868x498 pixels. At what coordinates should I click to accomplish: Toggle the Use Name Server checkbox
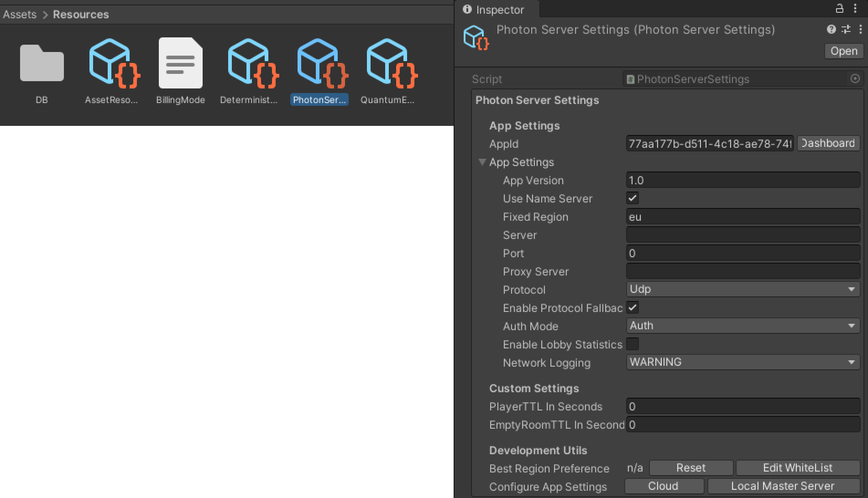(633, 198)
